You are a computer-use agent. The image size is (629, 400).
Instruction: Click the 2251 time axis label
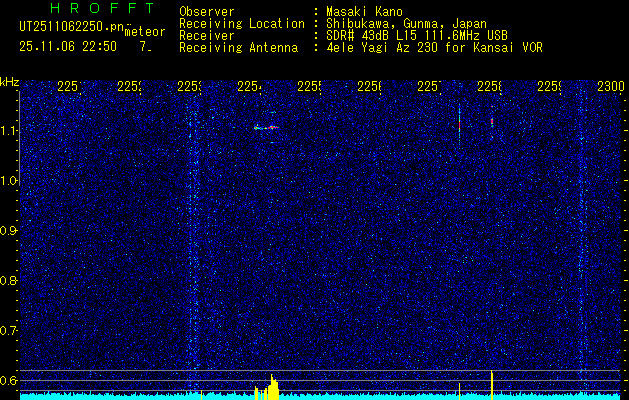tap(69, 86)
